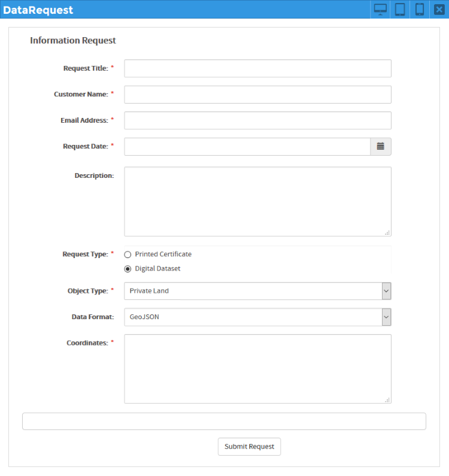The height and width of the screenshot is (476, 449).
Task: Close the DataRequest preview window
Action: [439, 10]
